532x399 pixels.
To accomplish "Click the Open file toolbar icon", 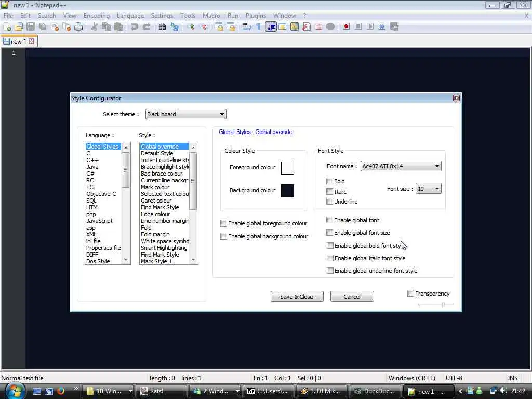I will tap(19, 27).
